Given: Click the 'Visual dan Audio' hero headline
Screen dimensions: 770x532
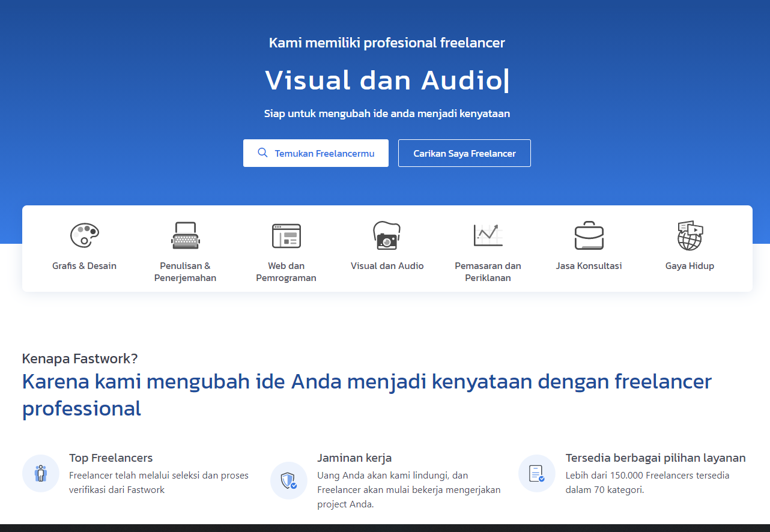Looking at the screenshot, I should (384, 80).
